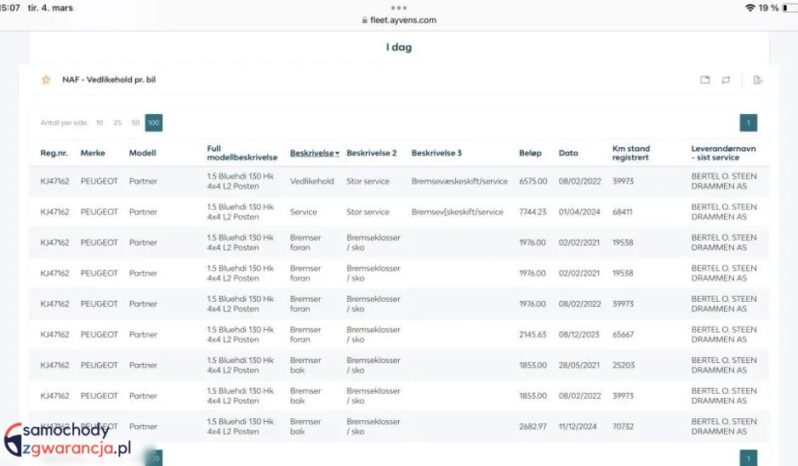
Task: Tap the three-dot multitasking menu at top
Action: click(x=398, y=8)
